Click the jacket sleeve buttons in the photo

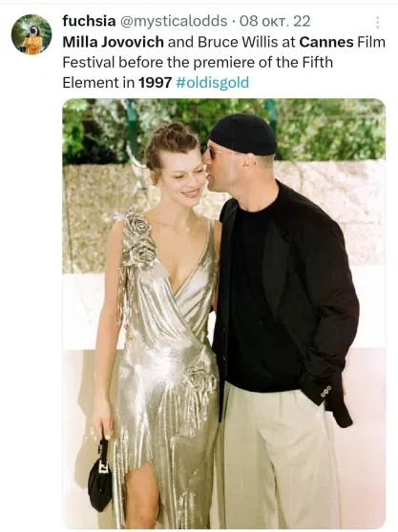325,390
